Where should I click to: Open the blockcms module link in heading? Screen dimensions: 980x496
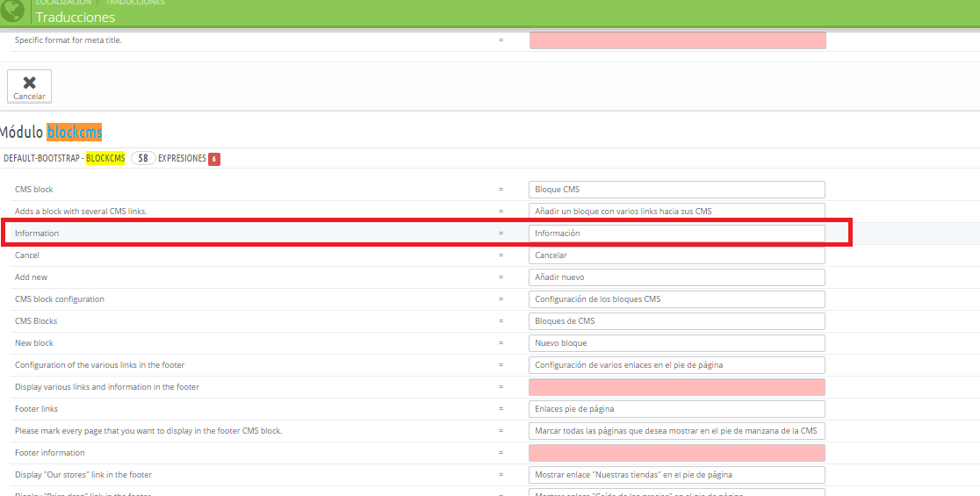75,133
